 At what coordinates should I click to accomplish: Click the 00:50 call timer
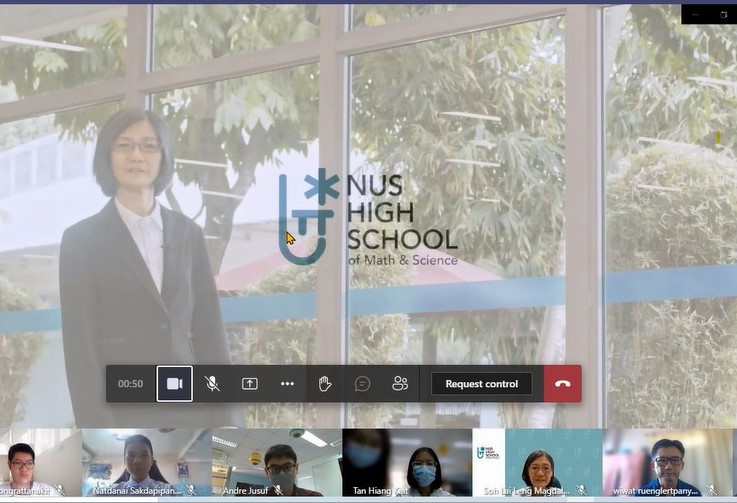[130, 384]
